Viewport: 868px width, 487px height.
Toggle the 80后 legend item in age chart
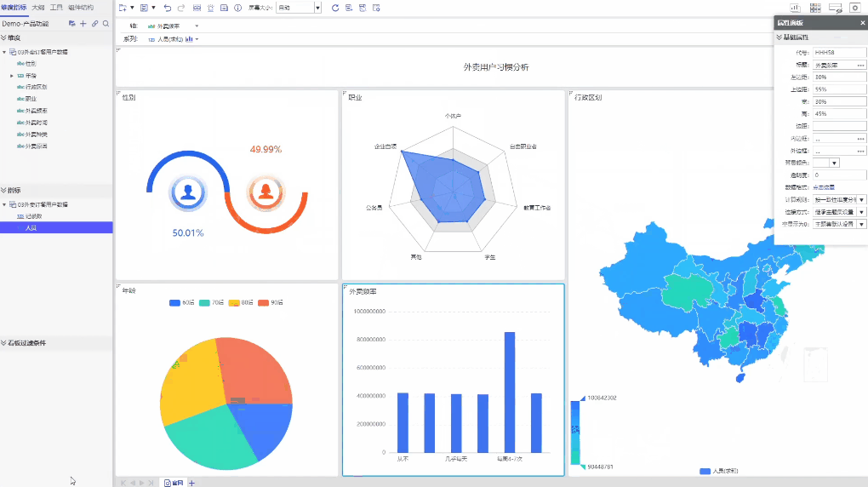[x=241, y=302]
